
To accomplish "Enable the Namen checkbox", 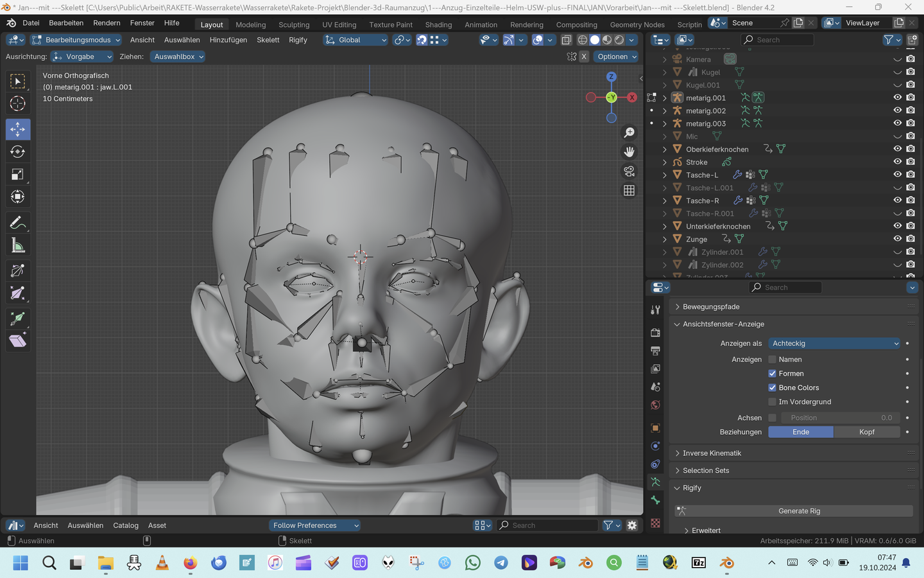I will 773,360.
